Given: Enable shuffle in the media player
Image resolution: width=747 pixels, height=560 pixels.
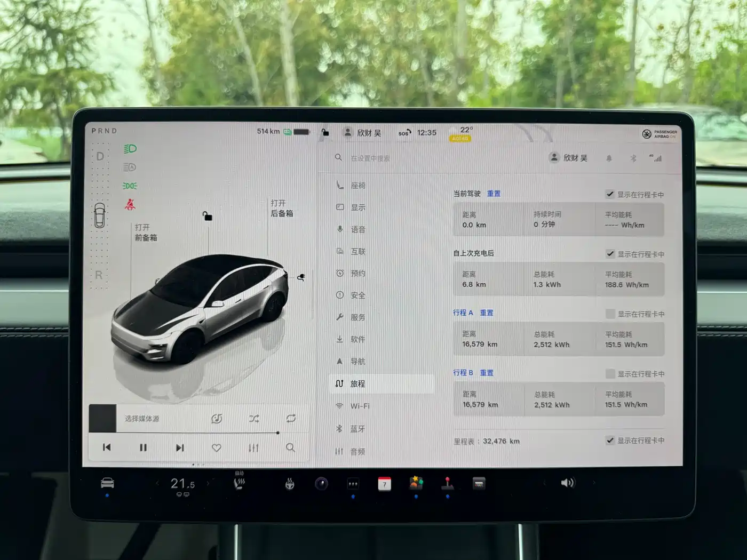Looking at the screenshot, I should (253, 419).
